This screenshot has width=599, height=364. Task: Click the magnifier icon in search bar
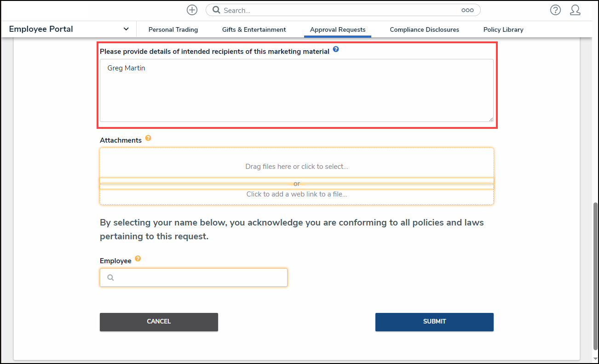point(216,10)
